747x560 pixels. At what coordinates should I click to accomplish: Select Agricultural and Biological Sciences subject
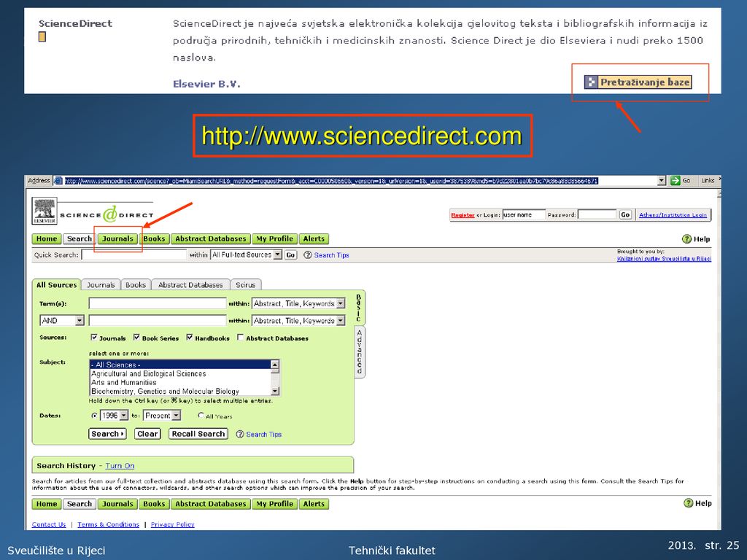point(180,374)
